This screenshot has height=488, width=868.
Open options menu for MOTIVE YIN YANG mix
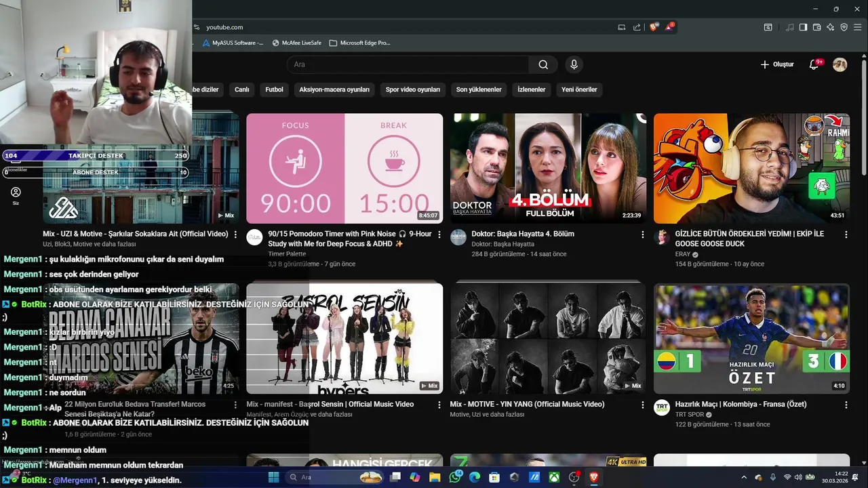(x=642, y=405)
